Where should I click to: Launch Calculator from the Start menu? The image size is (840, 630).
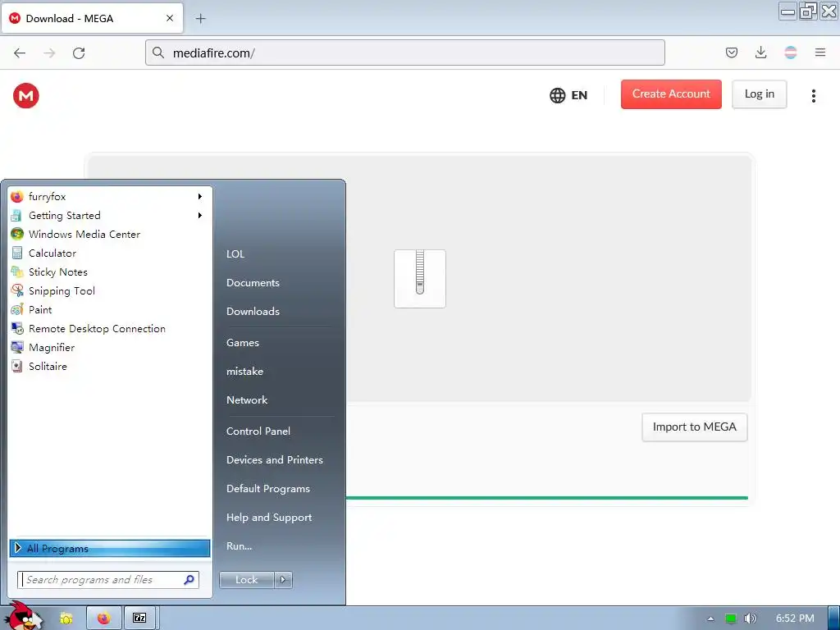tap(110, 253)
